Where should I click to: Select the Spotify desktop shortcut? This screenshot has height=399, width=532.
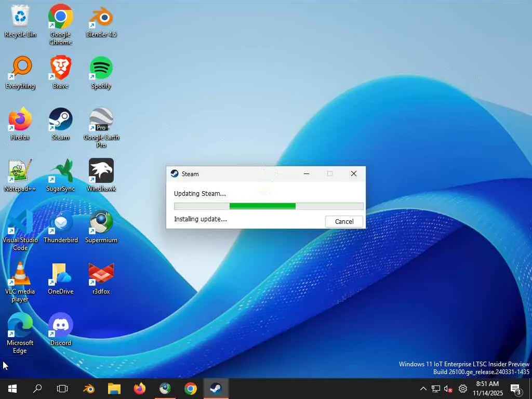click(101, 73)
